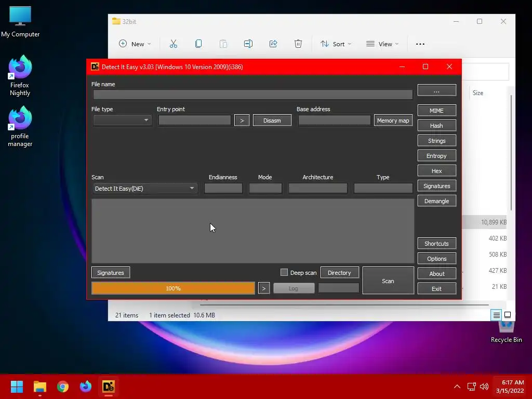532x399 pixels.
Task: Expand the Sort menu in the 32bit window
Action: pyautogui.click(x=336, y=44)
